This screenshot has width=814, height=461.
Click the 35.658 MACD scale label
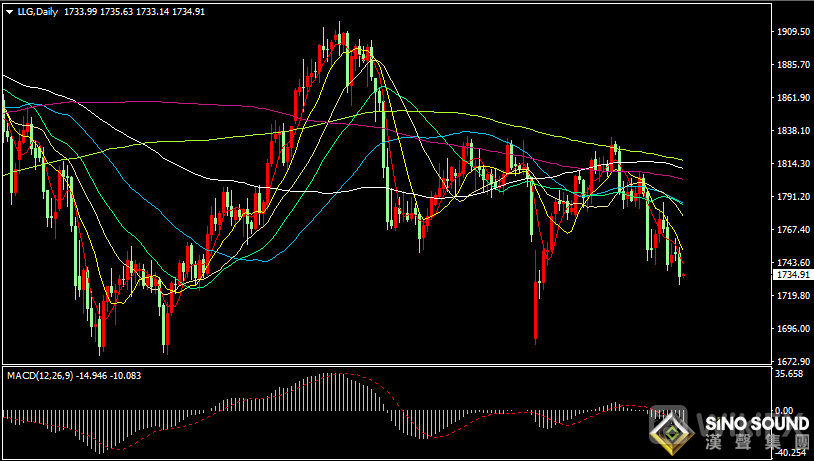(790, 374)
